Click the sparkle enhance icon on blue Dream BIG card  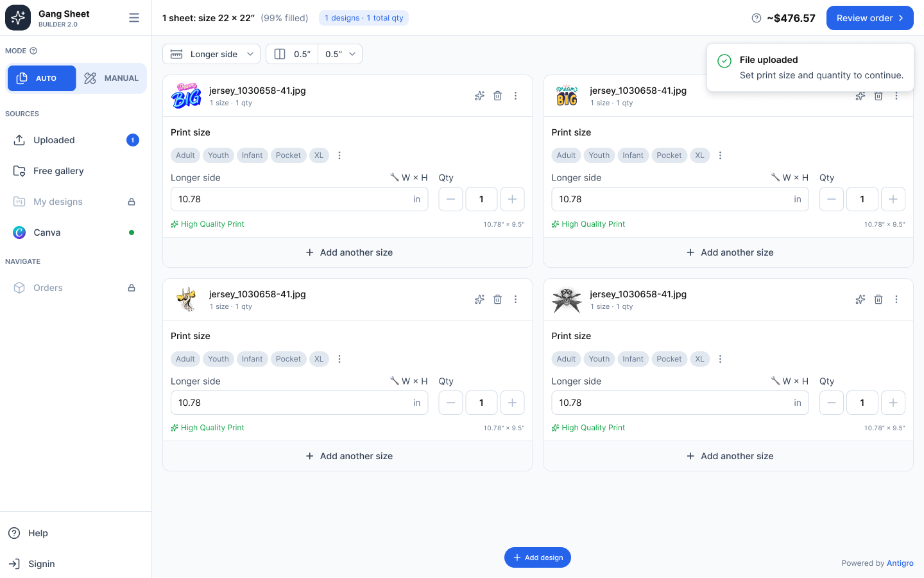tap(479, 96)
